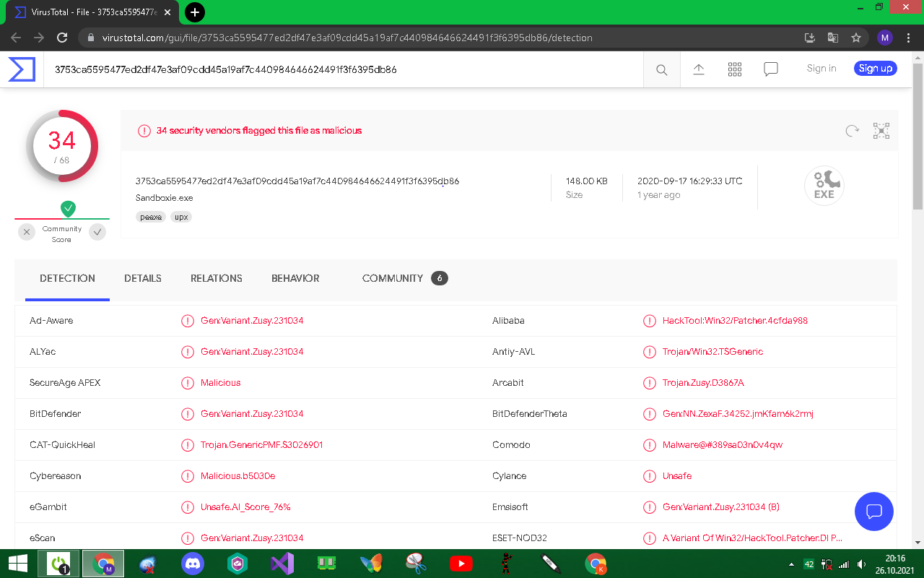
Task: Click the scan date 2020-09-17 16:29:33 UTC
Action: coord(689,181)
